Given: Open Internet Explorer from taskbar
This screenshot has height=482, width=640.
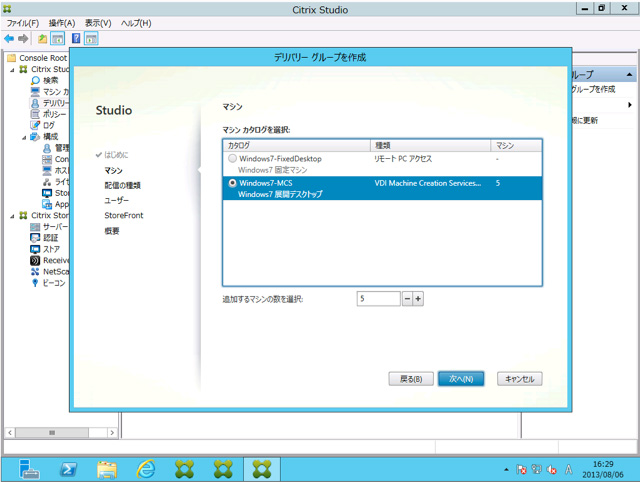Looking at the screenshot, I should (146, 469).
